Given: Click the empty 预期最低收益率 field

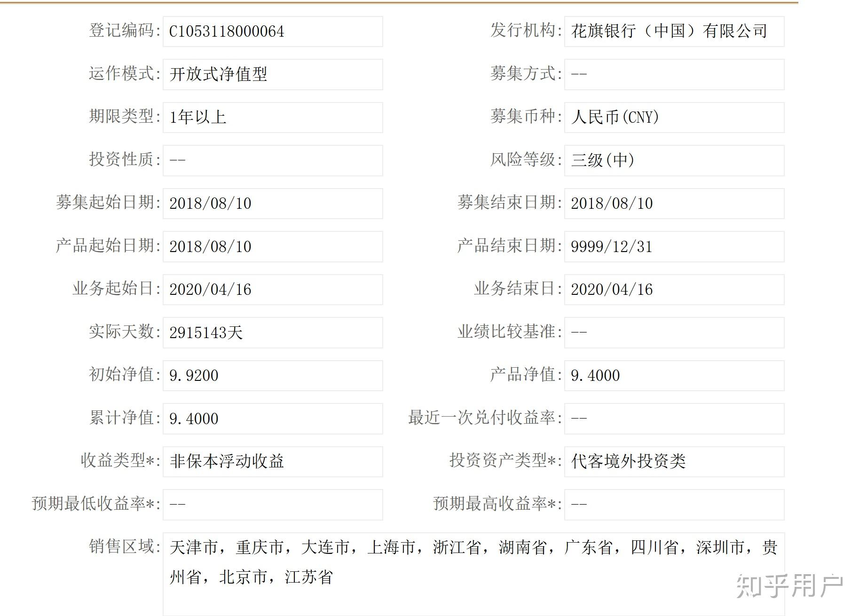Looking at the screenshot, I should pos(273,505).
